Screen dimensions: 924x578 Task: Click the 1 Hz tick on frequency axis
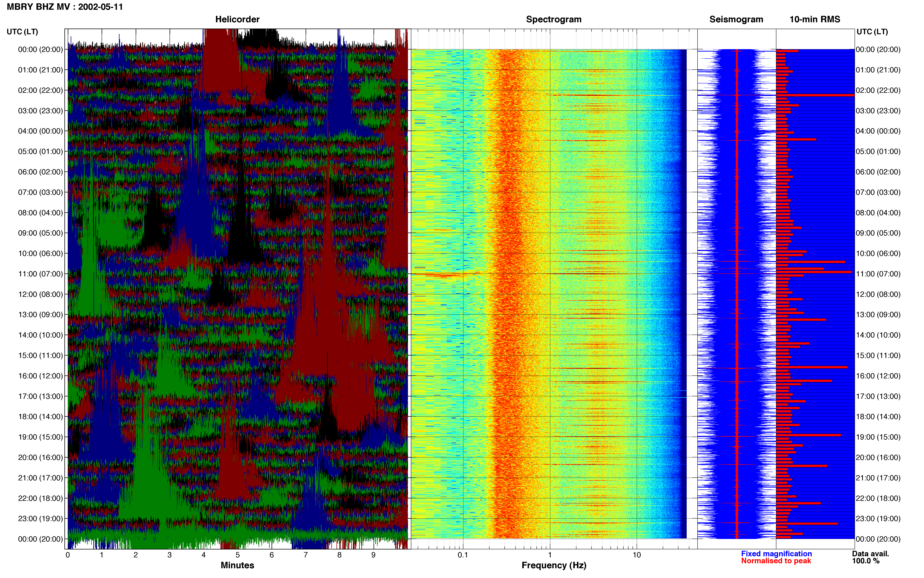tap(550, 555)
